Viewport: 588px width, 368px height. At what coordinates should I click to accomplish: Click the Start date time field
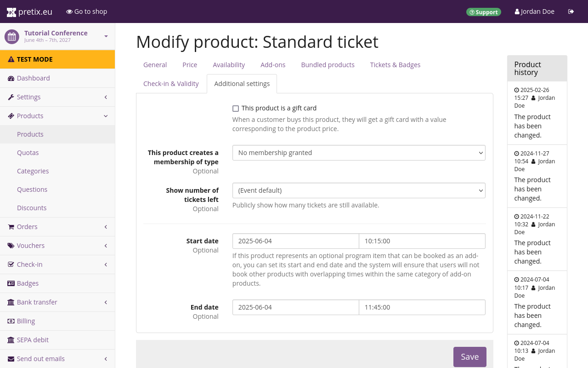[x=422, y=241]
